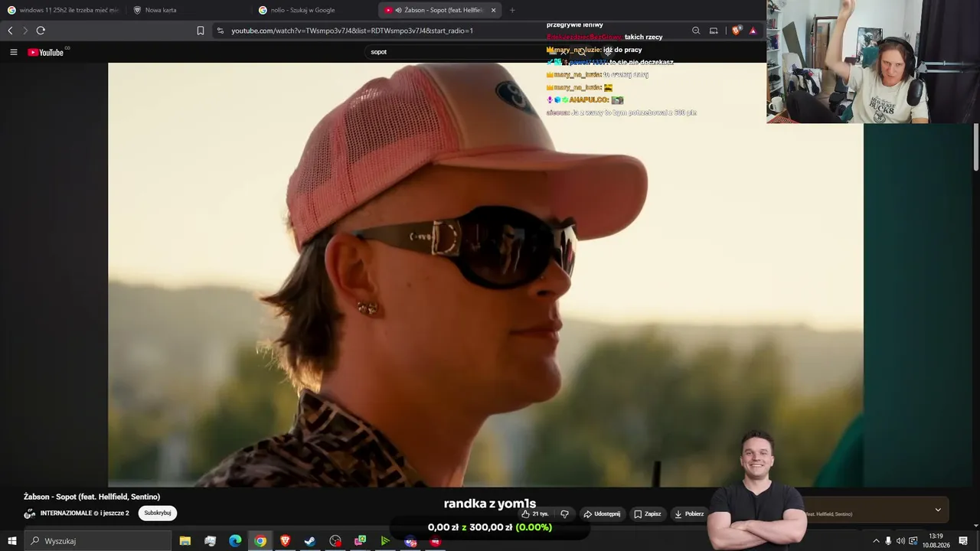The height and width of the screenshot is (551, 980).
Task: Click the video player to pause
Action: point(485,275)
